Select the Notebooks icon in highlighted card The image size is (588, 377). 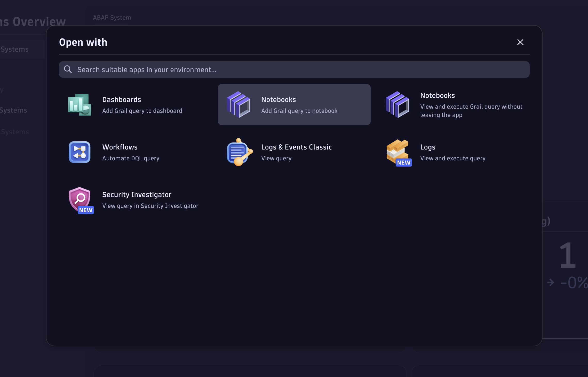click(239, 104)
